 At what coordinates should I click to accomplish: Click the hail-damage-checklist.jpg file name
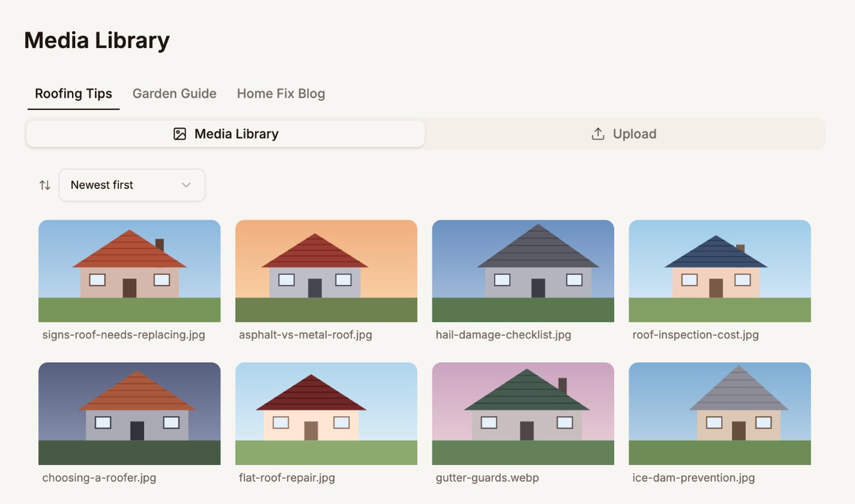tap(504, 335)
